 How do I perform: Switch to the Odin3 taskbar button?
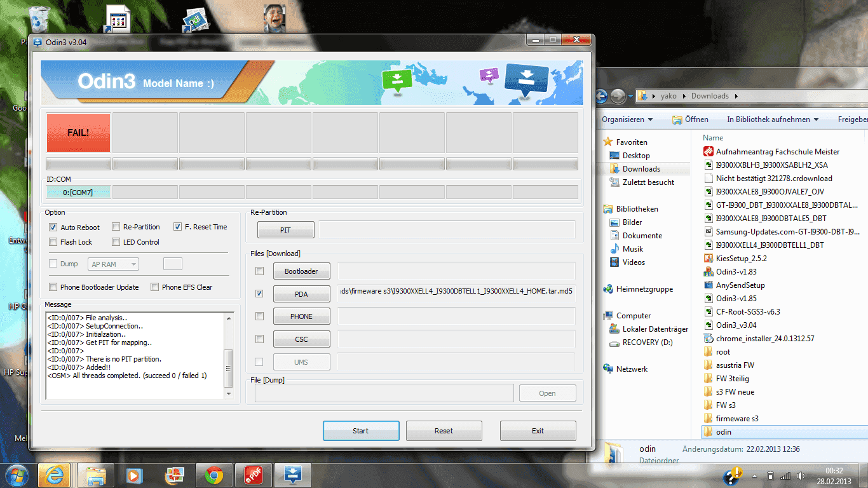click(x=293, y=475)
